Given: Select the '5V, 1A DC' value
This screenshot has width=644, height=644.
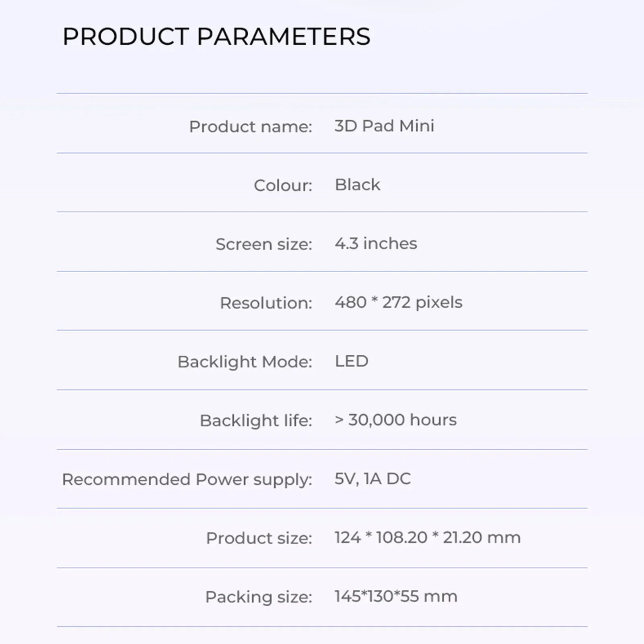Looking at the screenshot, I should (x=372, y=478).
